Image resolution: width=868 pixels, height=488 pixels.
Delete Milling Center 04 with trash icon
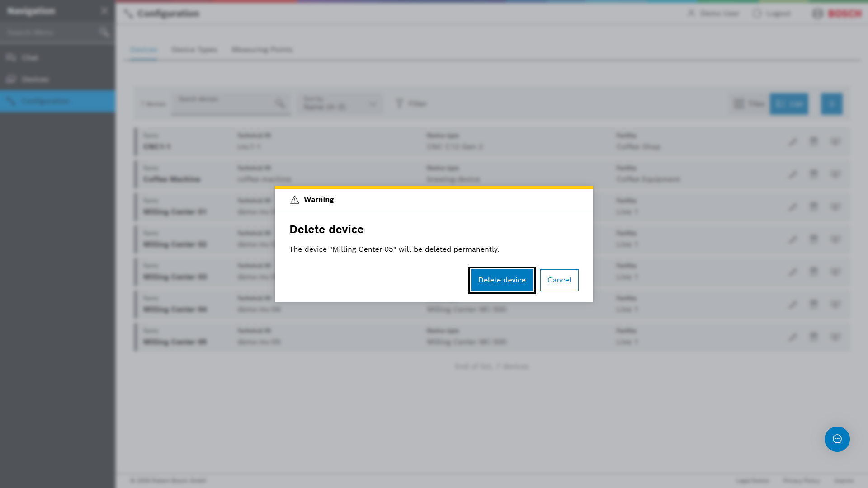click(814, 304)
